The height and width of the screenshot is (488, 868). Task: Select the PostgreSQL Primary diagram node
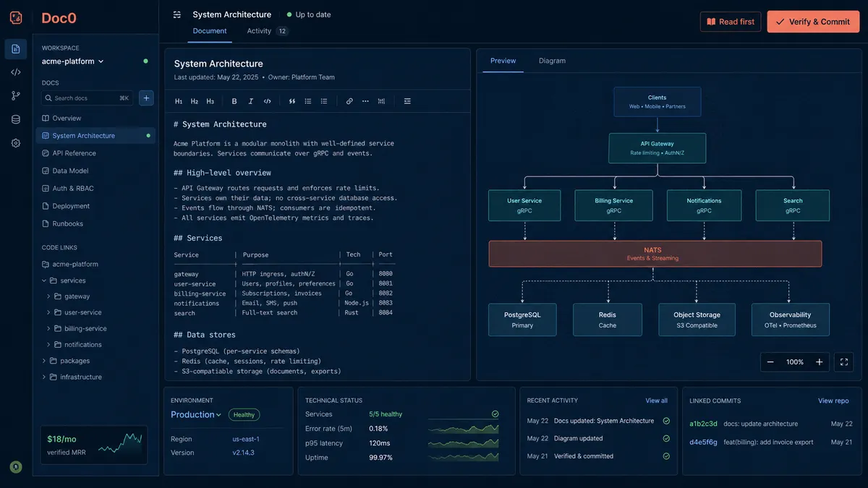click(522, 320)
